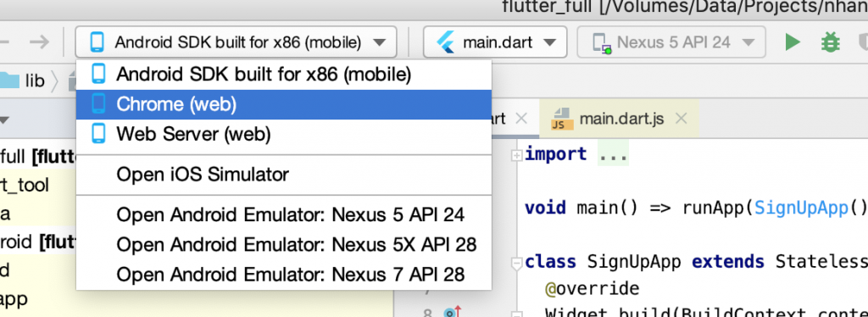Expand the collapsed import block
Viewport: 868px width, 317px height.
[x=516, y=155]
